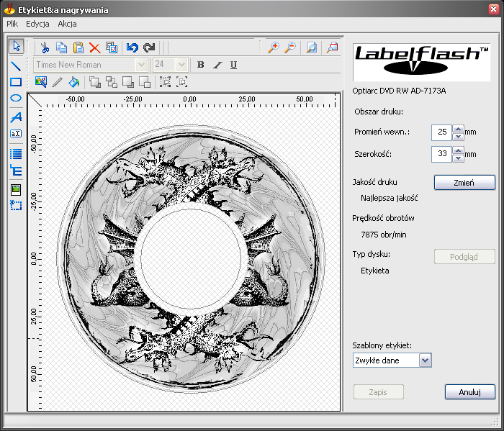
Task: Select the Ellipse drawing tool
Action: (x=16, y=99)
